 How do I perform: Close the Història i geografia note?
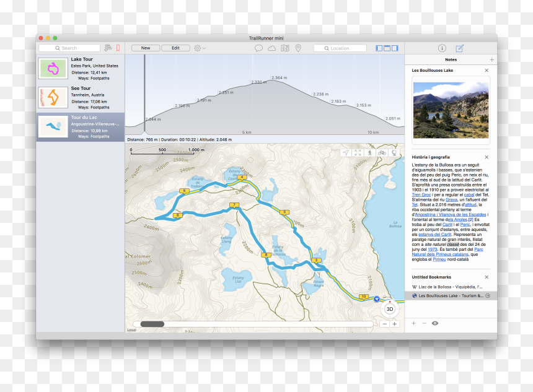click(487, 157)
